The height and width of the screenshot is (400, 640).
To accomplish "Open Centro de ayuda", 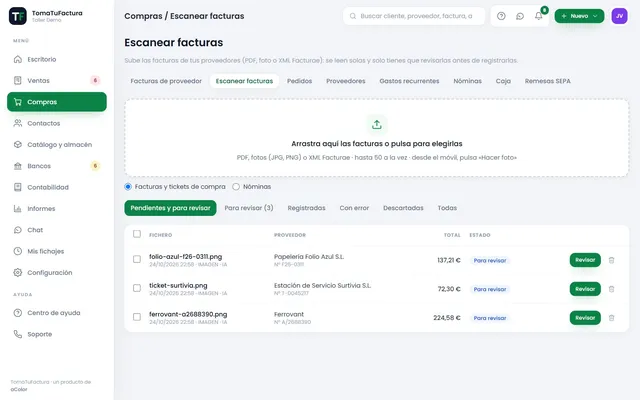I will pos(57,313).
